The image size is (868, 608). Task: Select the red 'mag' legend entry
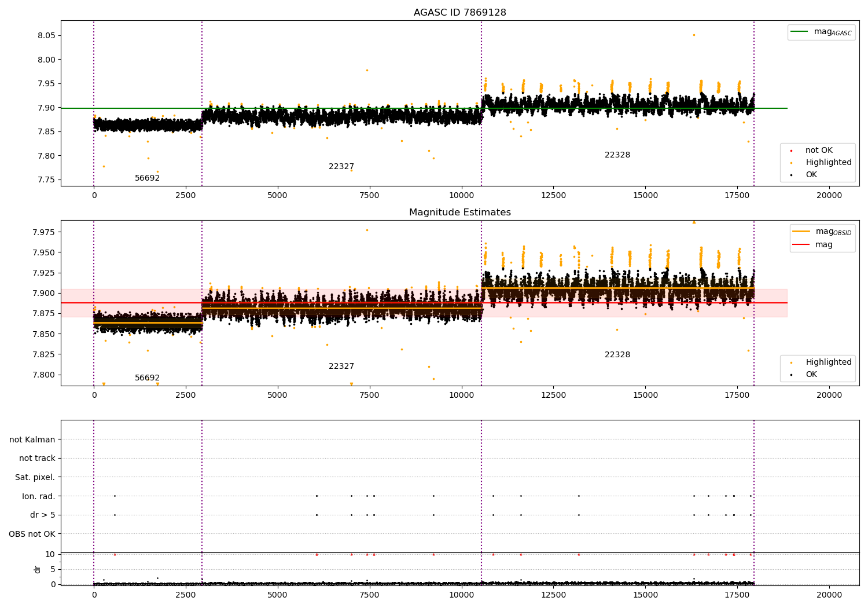tap(813, 244)
